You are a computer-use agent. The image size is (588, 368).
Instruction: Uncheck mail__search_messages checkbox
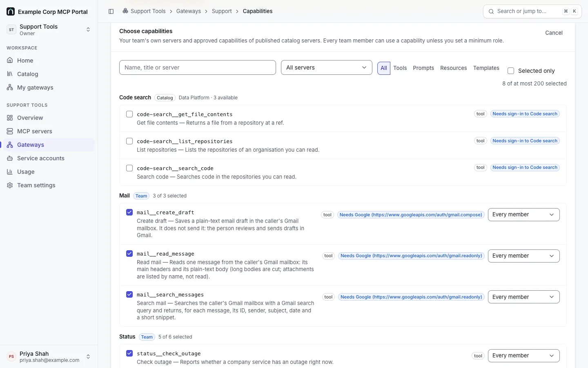[x=129, y=294]
